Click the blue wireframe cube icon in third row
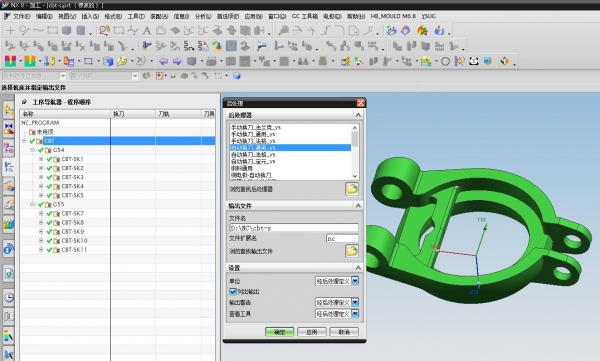Viewport: 600px width, 361px height. tap(108, 61)
